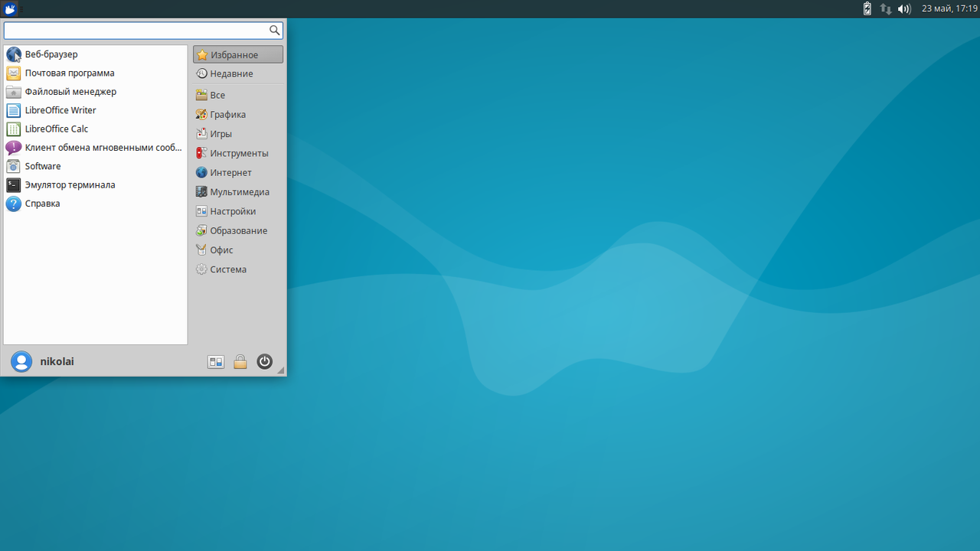This screenshot has width=980, height=551.
Task: Click the search magnifier icon
Action: click(x=274, y=30)
